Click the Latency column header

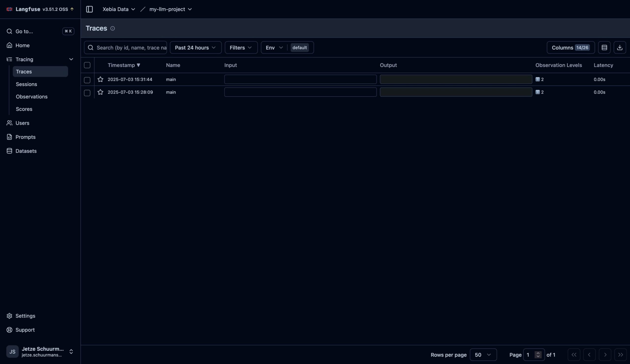pyautogui.click(x=603, y=65)
